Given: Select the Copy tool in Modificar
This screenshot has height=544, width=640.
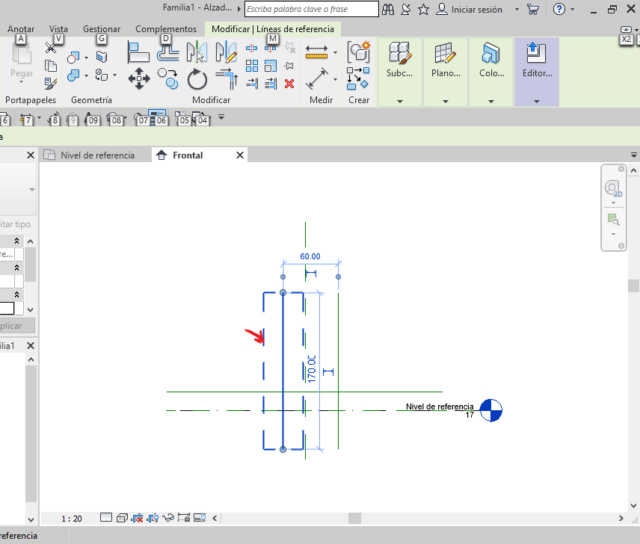Looking at the screenshot, I should click(x=168, y=79).
